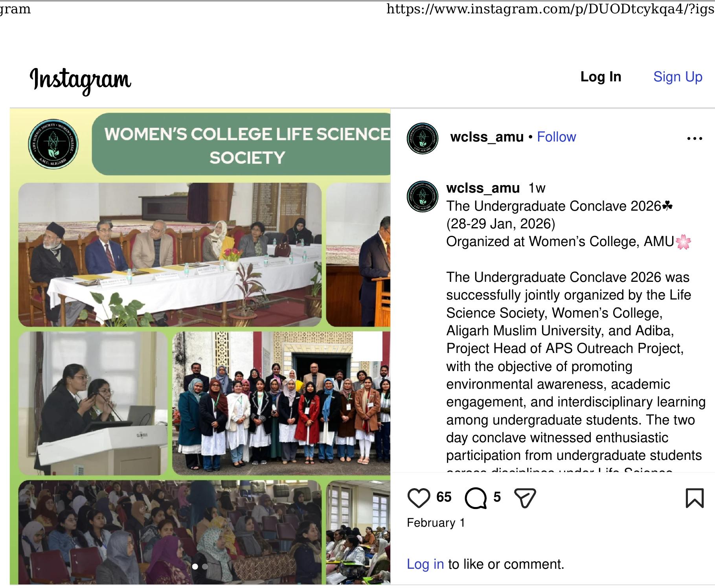View the 65 likes count
Viewport: 715px width, 588px height.
(x=444, y=497)
